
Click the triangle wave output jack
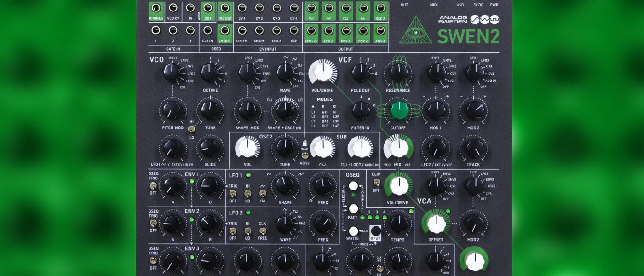tap(328, 8)
